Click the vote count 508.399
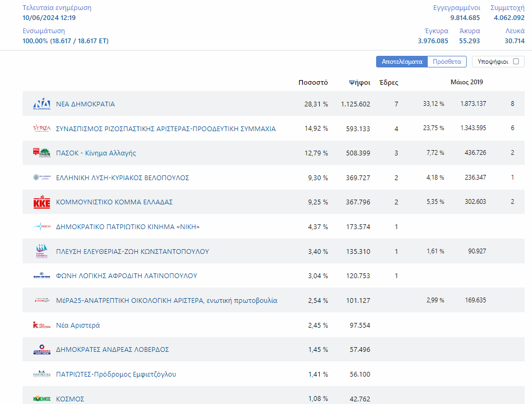 pos(358,153)
